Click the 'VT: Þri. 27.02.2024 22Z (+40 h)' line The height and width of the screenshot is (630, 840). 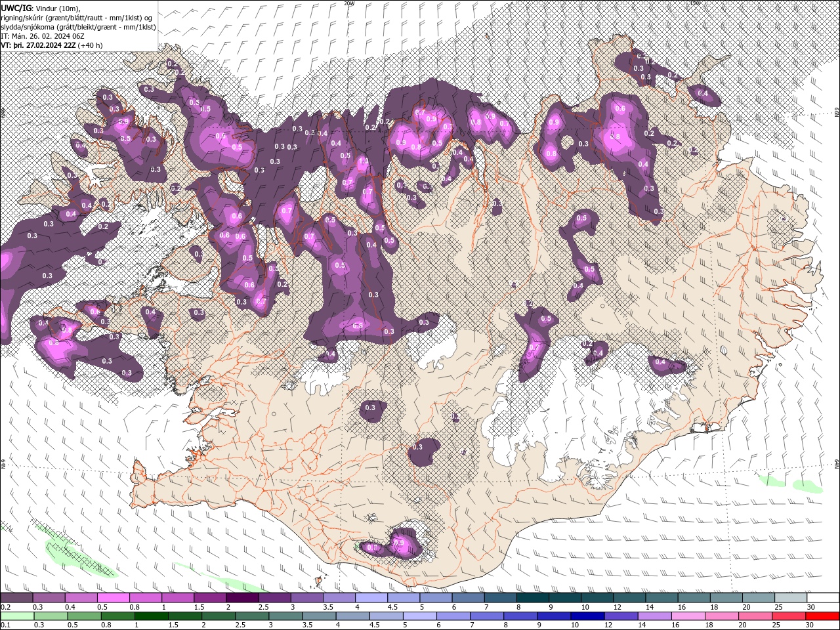click(52, 45)
